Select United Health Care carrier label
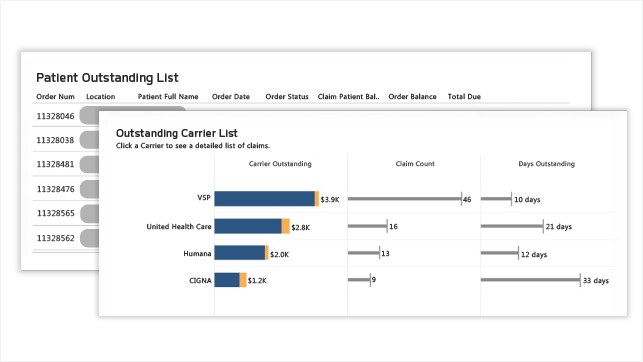 179,226
